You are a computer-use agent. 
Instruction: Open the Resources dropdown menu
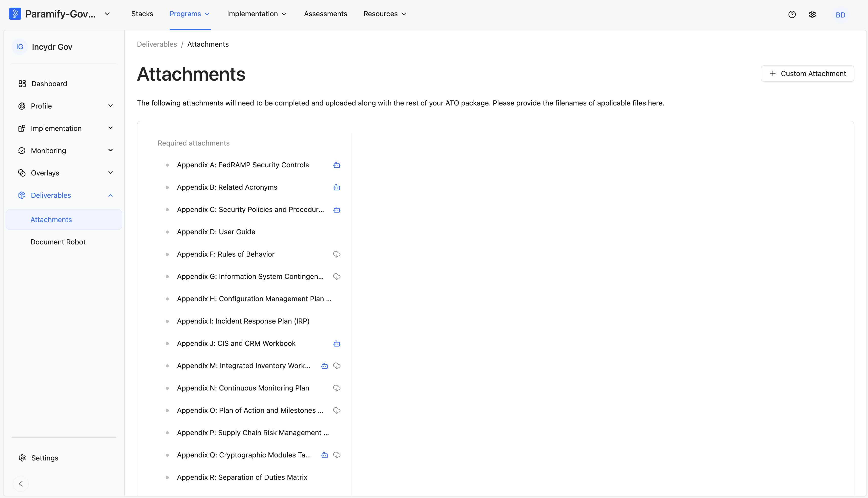pyautogui.click(x=385, y=14)
